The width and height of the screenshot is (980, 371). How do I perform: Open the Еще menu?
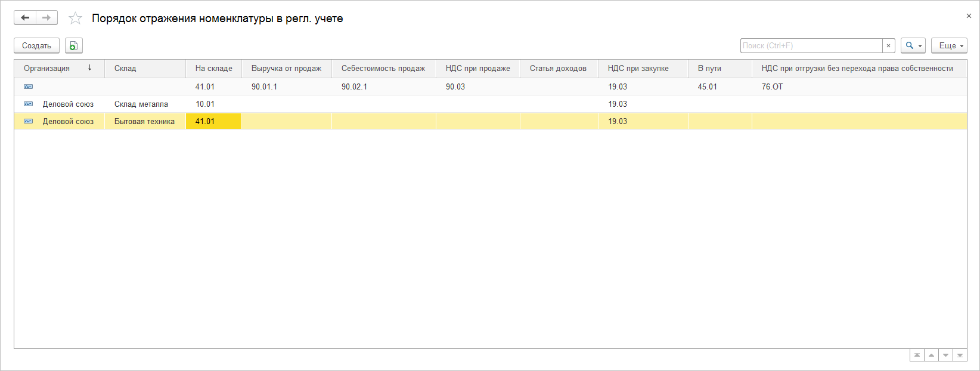pos(949,45)
